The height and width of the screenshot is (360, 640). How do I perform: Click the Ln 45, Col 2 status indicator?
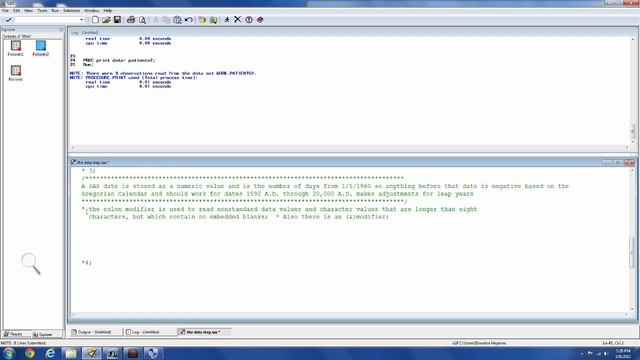[613, 343]
